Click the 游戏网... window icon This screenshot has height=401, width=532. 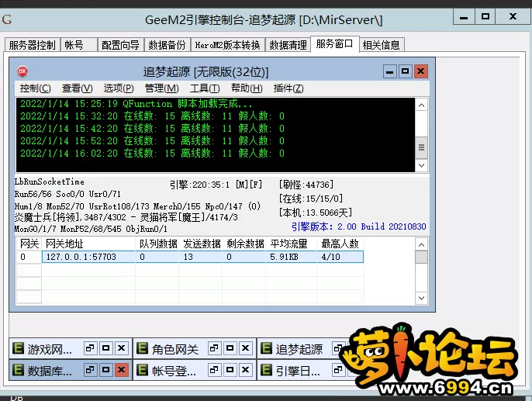[18, 348]
